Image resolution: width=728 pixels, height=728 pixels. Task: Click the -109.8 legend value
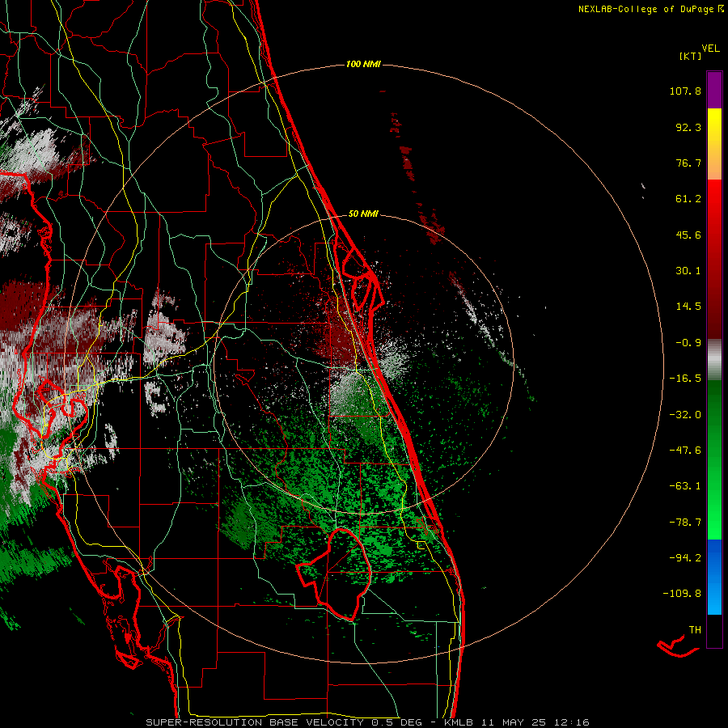683,594
